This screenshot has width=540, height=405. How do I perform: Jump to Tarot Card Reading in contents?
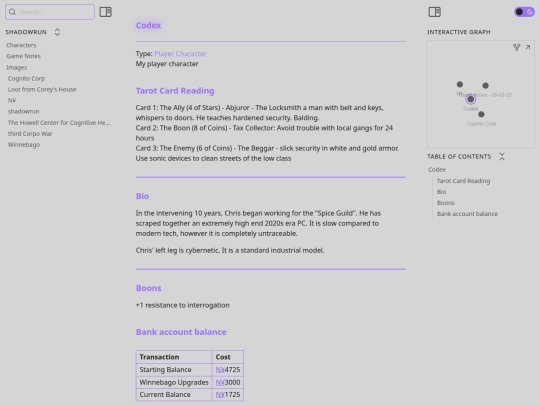click(x=463, y=181)
